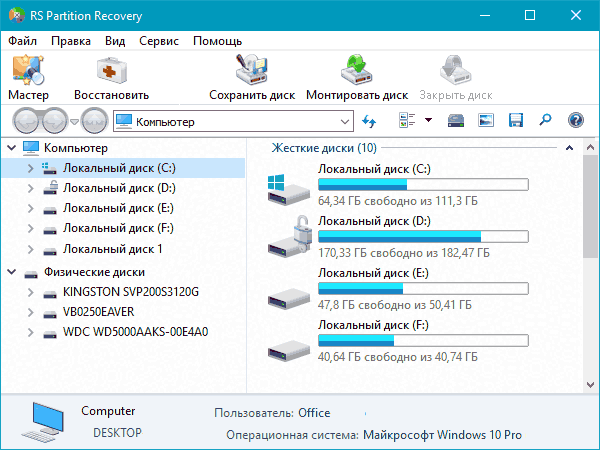Select Компьютер root tree item
Screen dimensions: 600x450
tap(76, 148)
